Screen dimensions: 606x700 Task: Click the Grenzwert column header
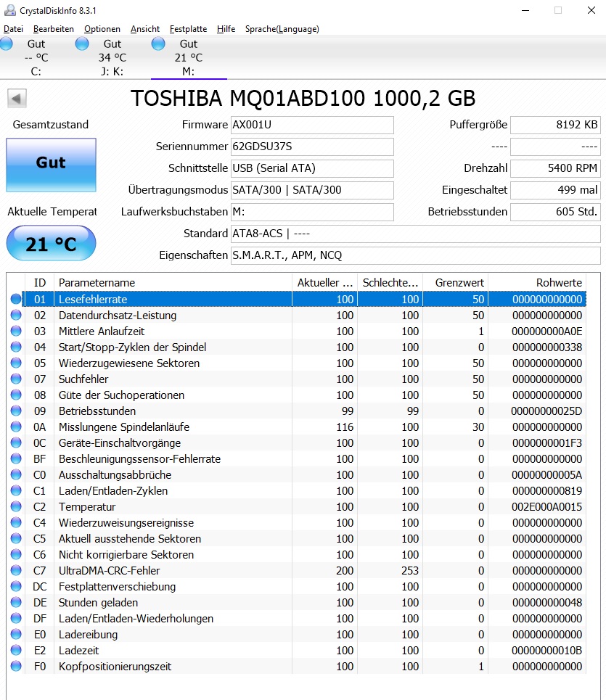coord(456,283)
